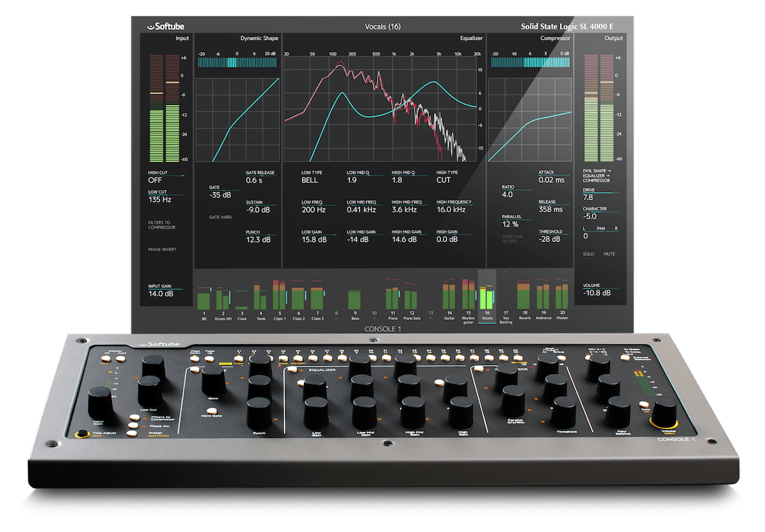Screen dimensions: 765x532
Task: Click the hardware Threshold knob
Action: (x=563, y=412)
